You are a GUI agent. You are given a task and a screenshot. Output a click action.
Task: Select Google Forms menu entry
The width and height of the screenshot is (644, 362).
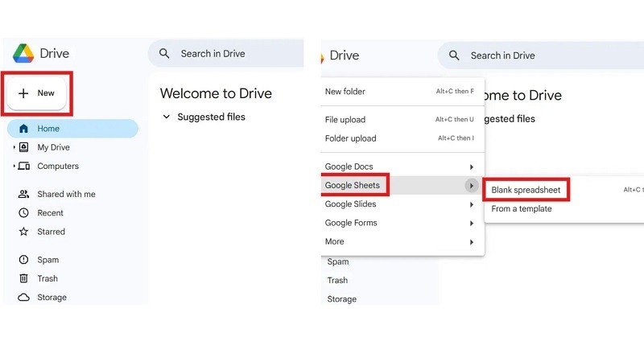coord(402,223)
